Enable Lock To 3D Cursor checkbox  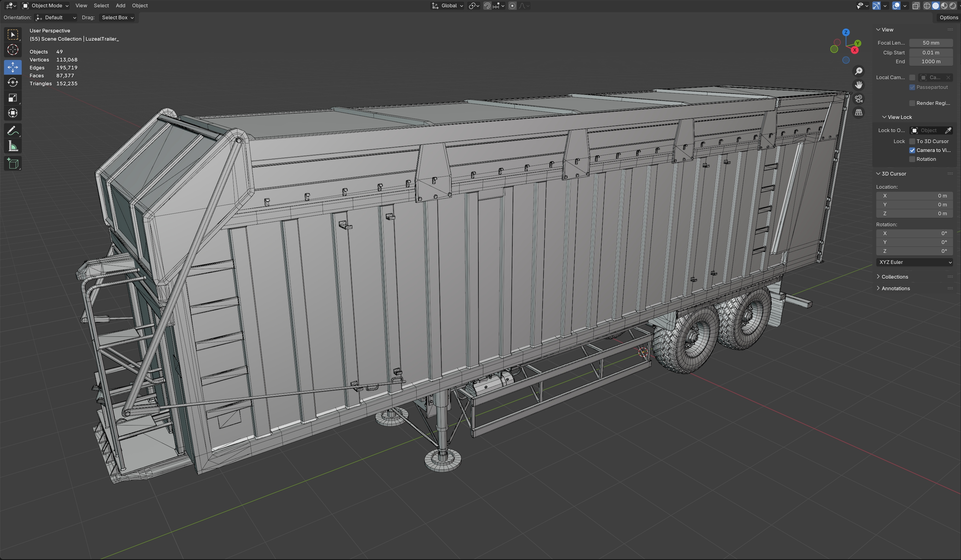pos(912,141)
